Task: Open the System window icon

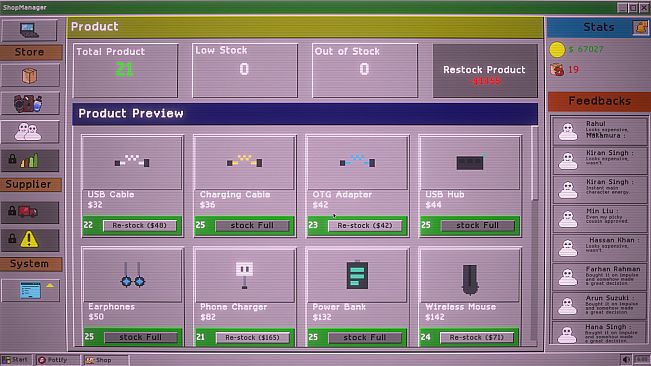Action: pyautogui.click(x=30, y=290)
